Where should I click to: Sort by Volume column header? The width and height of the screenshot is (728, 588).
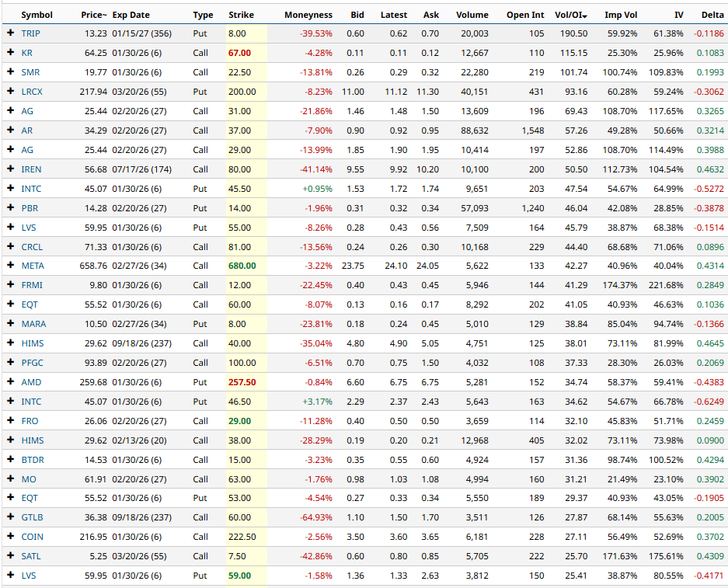pyautogui.click(x=472, y=15)
